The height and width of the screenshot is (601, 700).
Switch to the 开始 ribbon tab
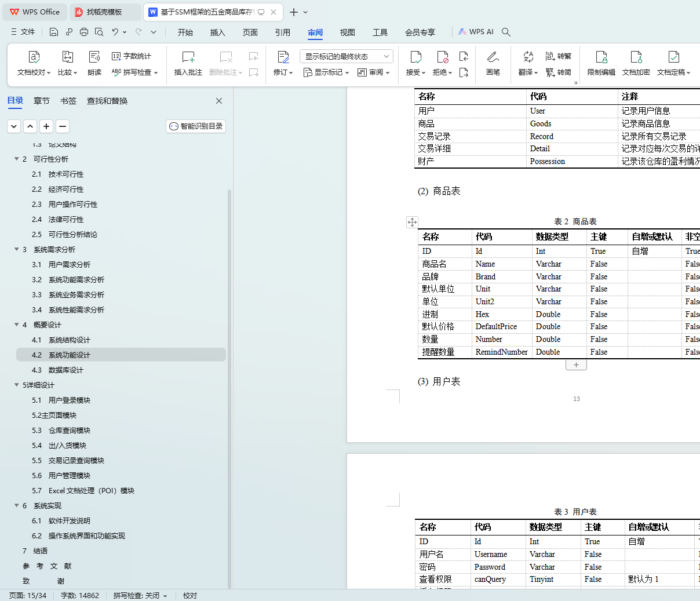[185, 32]
